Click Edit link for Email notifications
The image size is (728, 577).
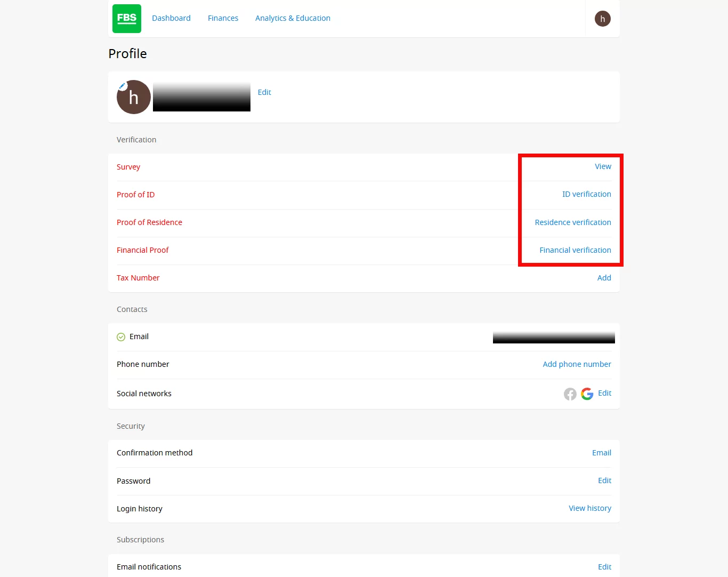[x=605, y=567]
